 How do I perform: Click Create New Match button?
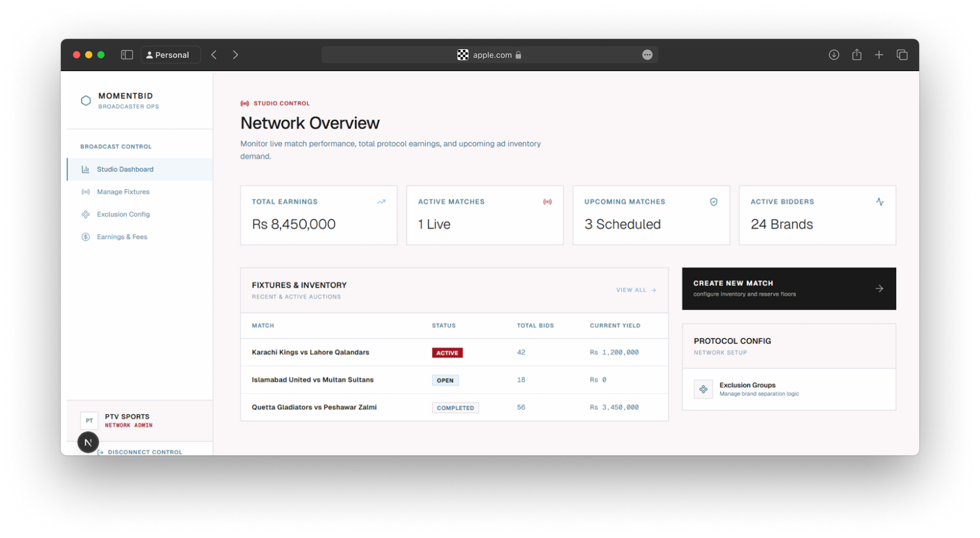[788, 289]
